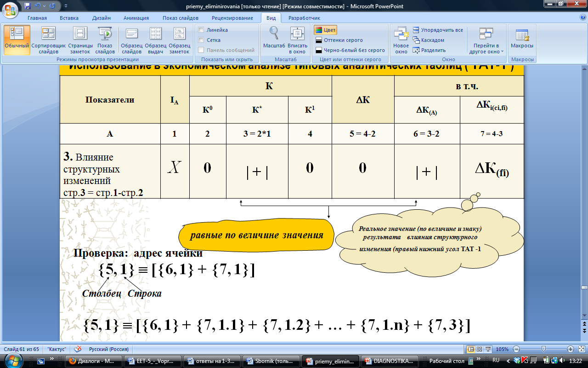This screenshot has height=368, width=588.
Task: Click the 105% zoom level button
Action: click(502, 349)
